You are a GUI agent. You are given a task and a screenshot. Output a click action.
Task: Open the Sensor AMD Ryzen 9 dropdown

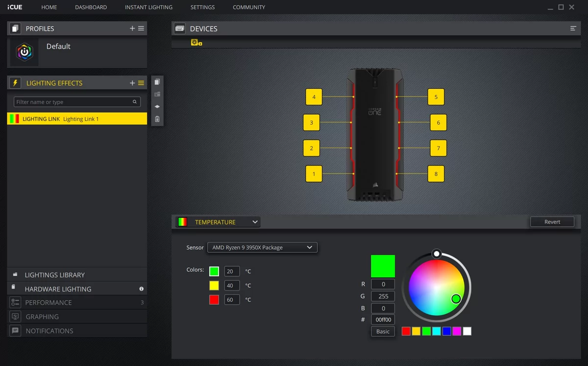coord(263,247)
